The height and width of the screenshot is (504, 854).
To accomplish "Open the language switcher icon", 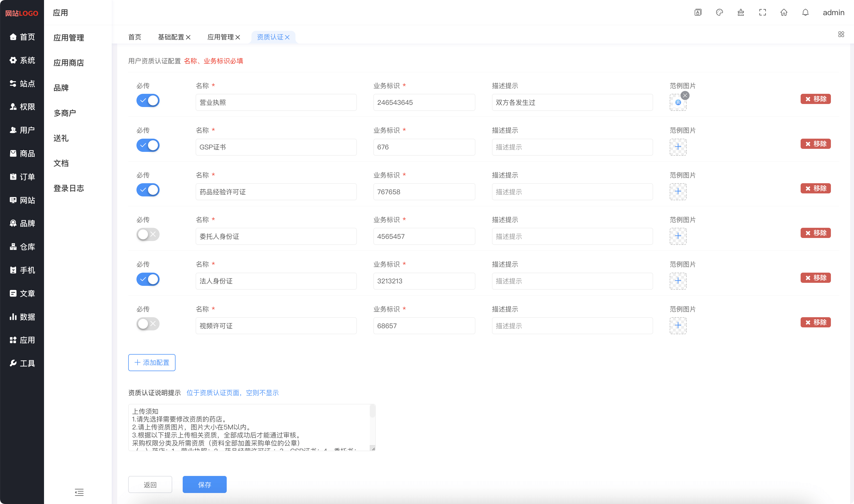I will tap(698, 12).
